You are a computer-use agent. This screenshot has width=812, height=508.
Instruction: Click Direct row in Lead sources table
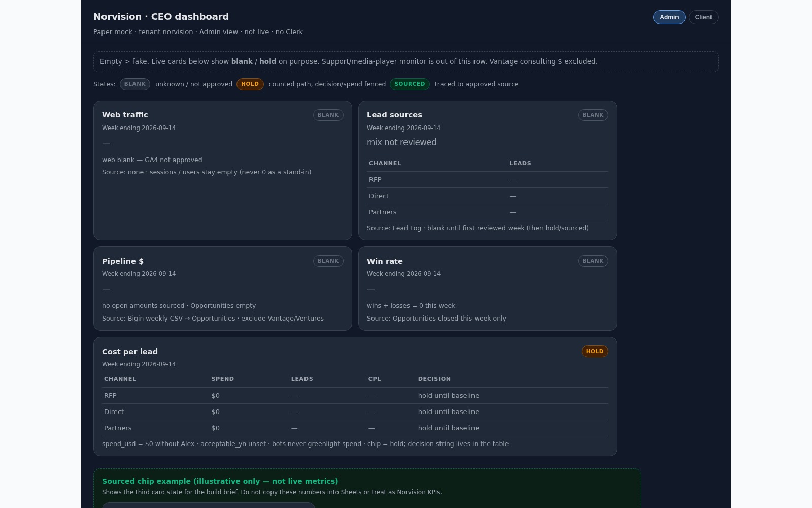[x=487, y=196]
